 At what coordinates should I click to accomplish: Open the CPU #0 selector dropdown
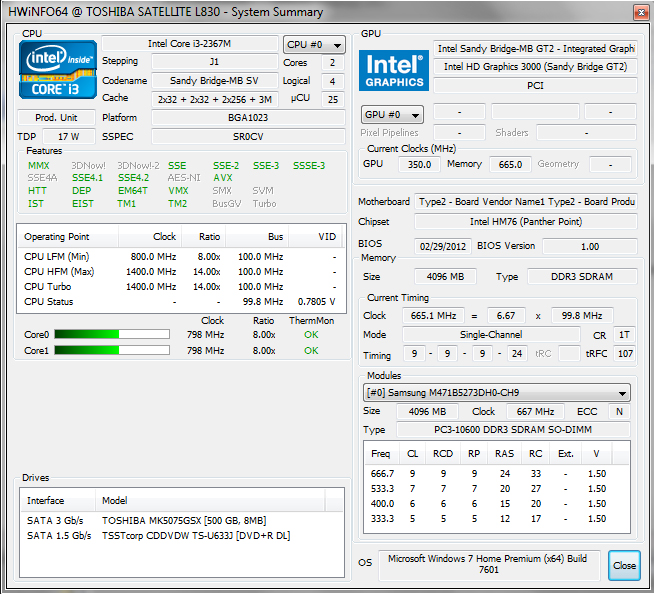(314, 44)
